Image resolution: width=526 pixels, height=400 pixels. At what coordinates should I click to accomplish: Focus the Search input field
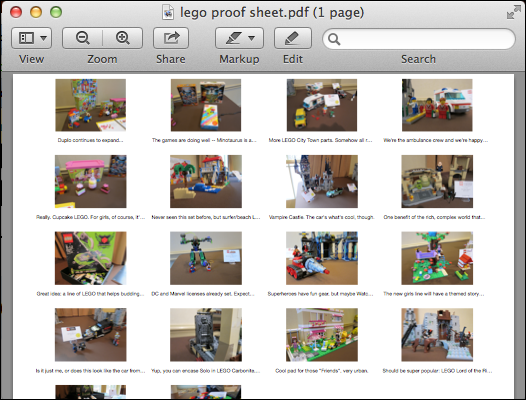(x=419, y=39)
